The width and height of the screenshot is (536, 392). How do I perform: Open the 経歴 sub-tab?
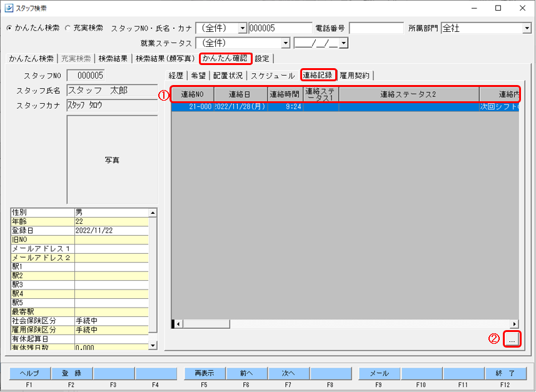(x=176, y=76)
